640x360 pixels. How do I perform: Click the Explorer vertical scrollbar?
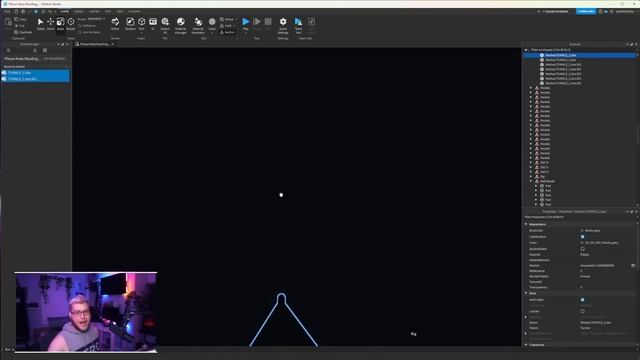coord(638,133)
